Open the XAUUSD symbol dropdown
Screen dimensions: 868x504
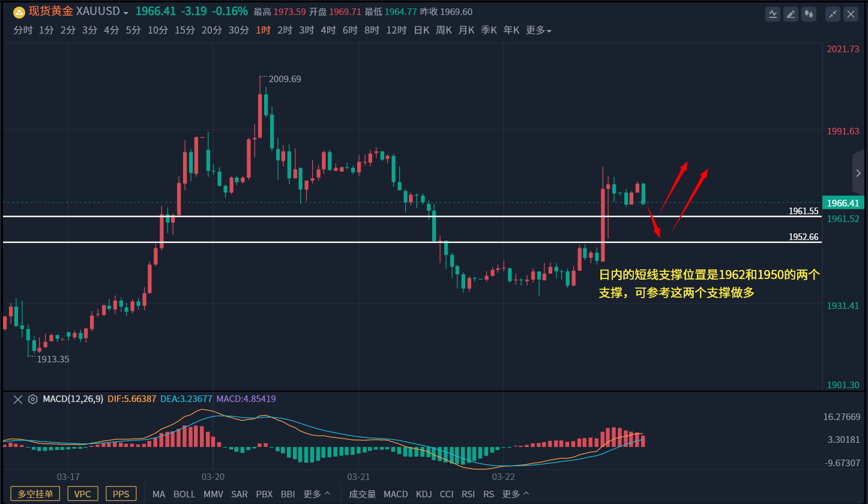tap(125, 13)
